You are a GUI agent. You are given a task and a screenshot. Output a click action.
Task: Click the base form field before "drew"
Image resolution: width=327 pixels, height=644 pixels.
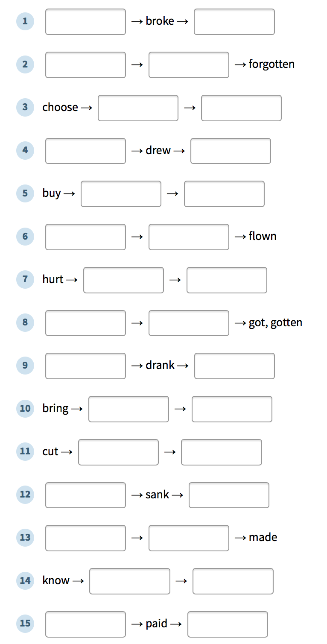pos(85,151)
